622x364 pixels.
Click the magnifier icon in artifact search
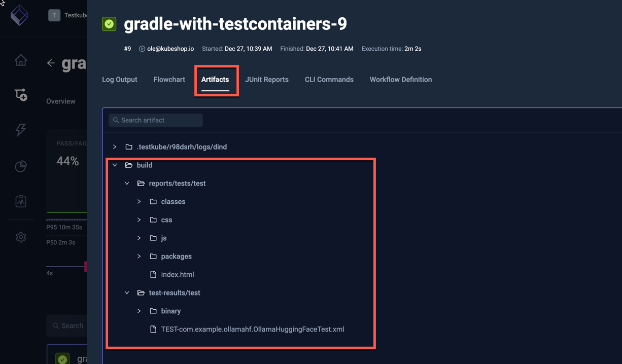pyautogui.click(x=117, y=120)
